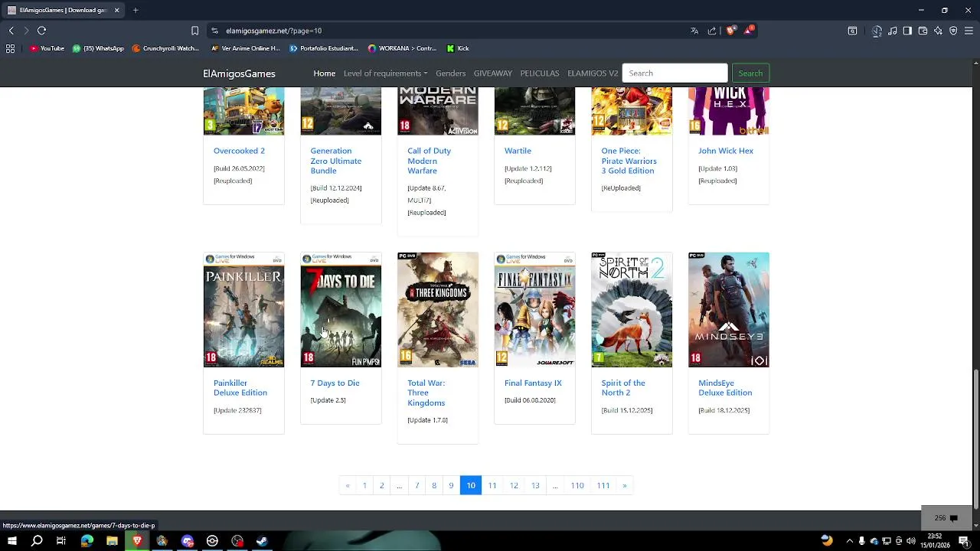980x551 pixels.
Task: Open a new tab with the plus button
Action: click(136, 10)
